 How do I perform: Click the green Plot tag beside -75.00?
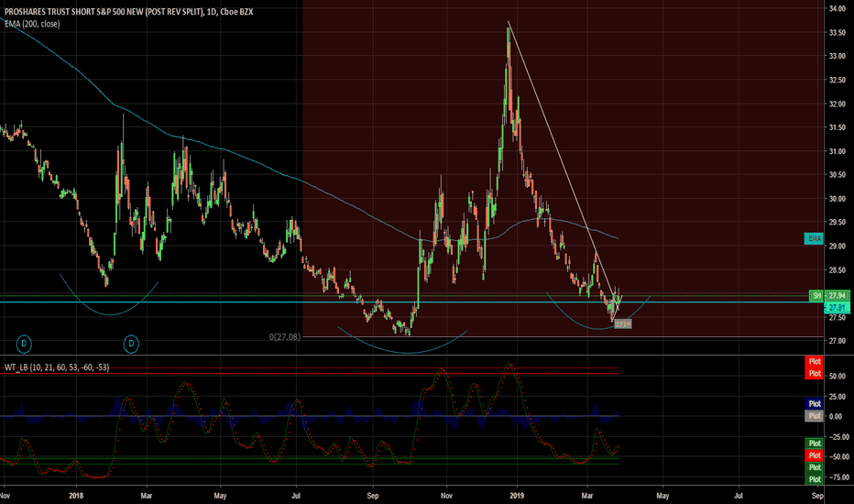tap(815, 479)
